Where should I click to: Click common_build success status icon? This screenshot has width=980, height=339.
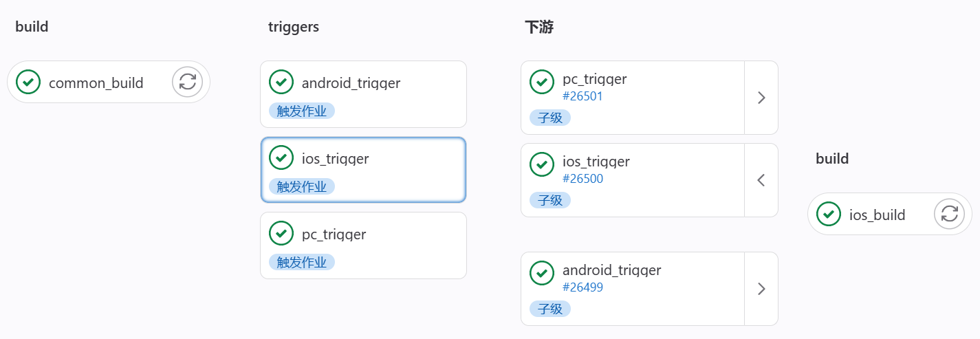(28, 83)
